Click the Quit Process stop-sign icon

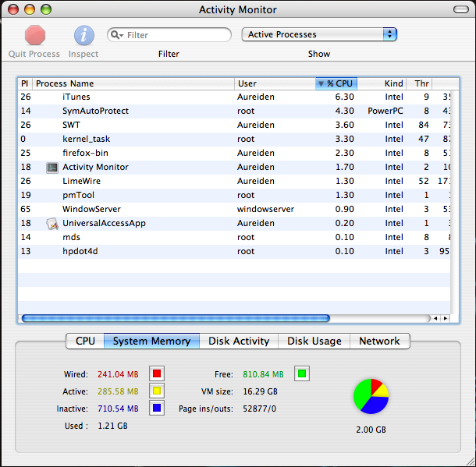click(x=35, y=35)
